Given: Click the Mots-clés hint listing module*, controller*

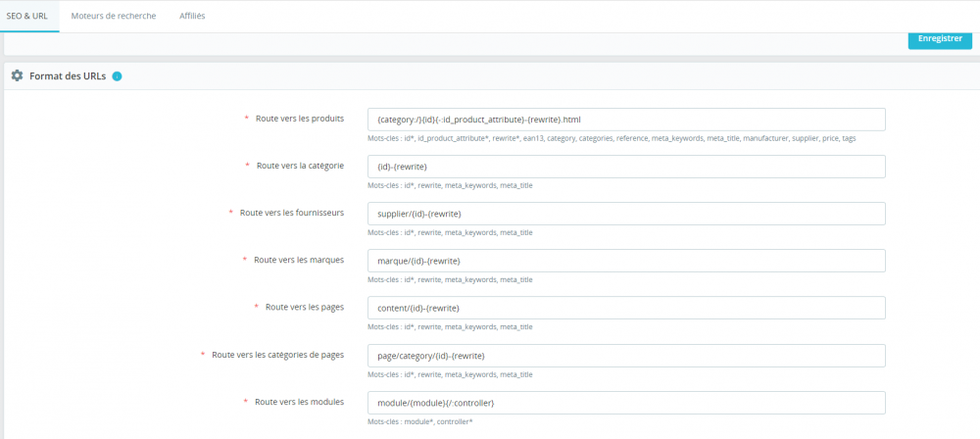Looking at the screenshot, I should click(x=420, y=421).
